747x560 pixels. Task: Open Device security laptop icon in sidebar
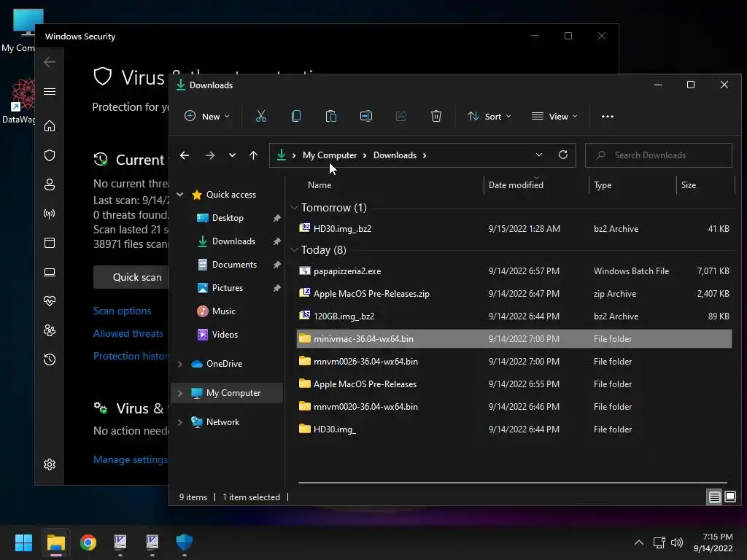[50, 272]
